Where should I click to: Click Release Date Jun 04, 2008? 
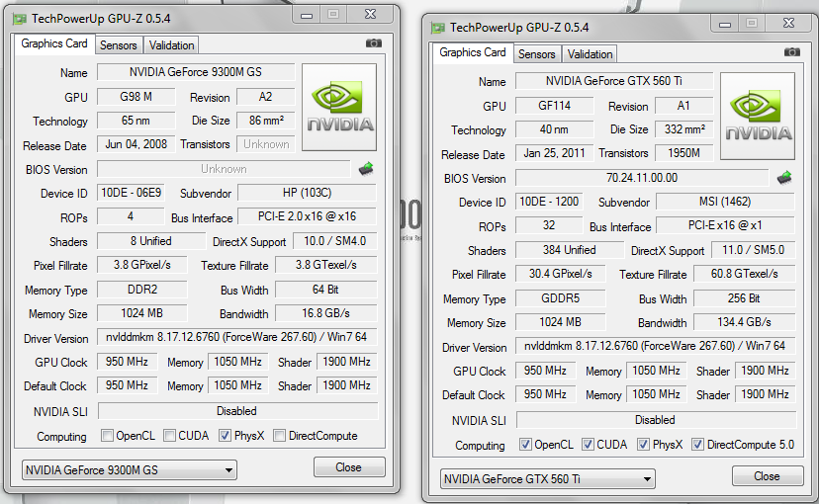coord(136,144)
